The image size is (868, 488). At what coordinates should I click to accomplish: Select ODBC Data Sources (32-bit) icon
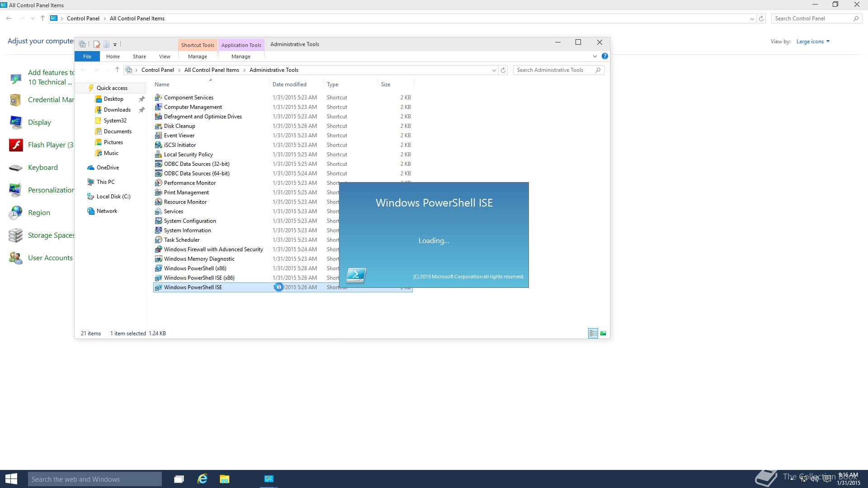(158, 164)
